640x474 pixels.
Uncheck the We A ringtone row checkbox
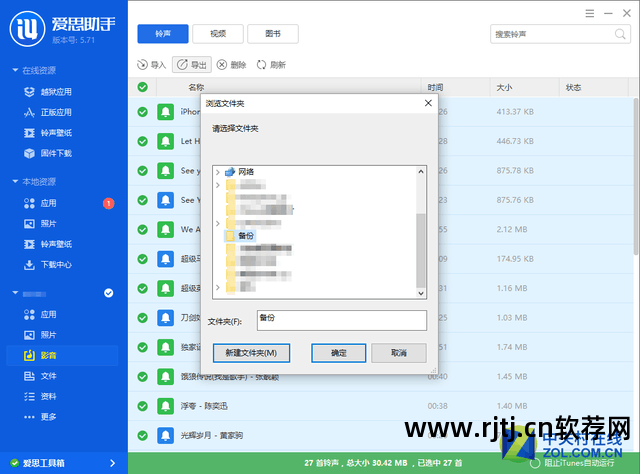[142, 229]
